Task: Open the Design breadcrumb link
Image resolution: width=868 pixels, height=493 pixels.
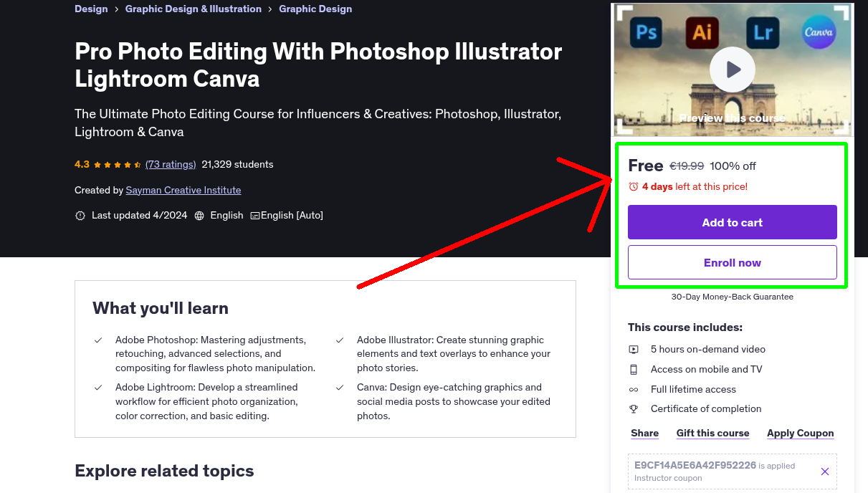Action: (91, 9)
